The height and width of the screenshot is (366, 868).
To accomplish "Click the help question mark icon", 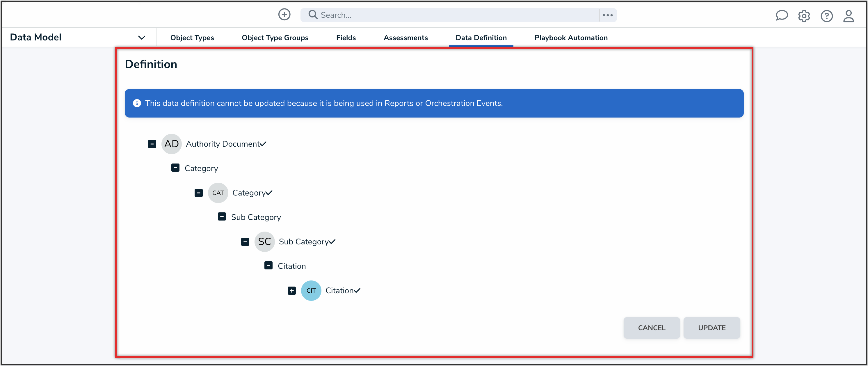I will tap(826, 16).
